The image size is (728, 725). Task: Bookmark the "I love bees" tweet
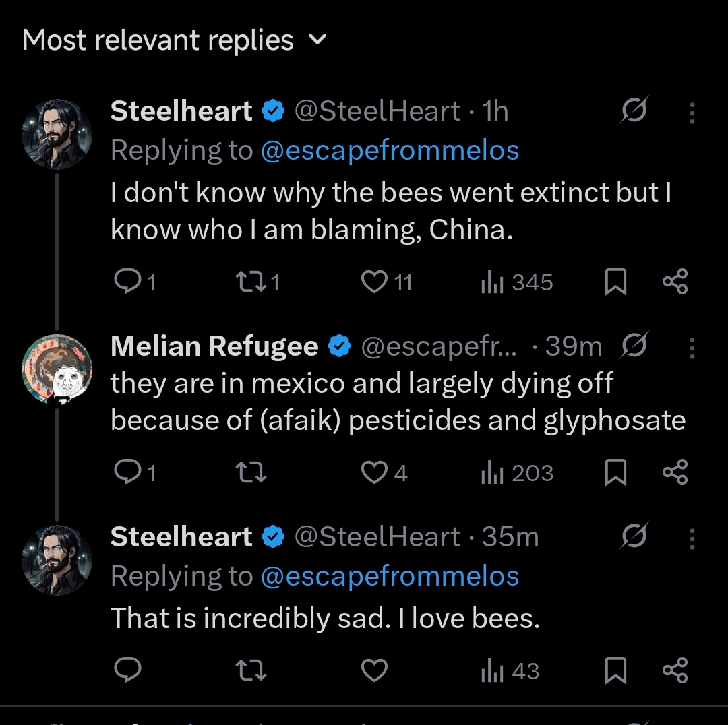(615, 671)
